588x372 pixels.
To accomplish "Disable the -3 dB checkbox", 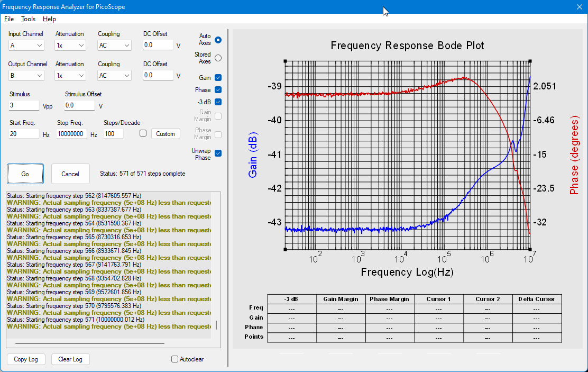I will tap(218, 102).
